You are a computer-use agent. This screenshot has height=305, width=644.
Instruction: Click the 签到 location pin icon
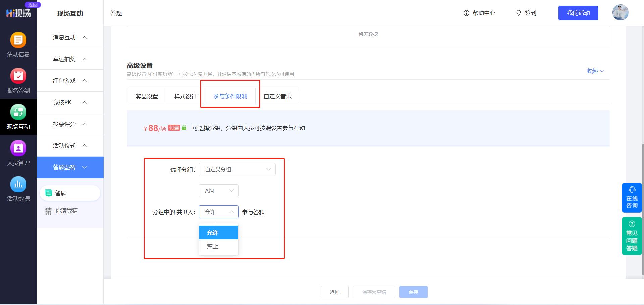[519, 13]
